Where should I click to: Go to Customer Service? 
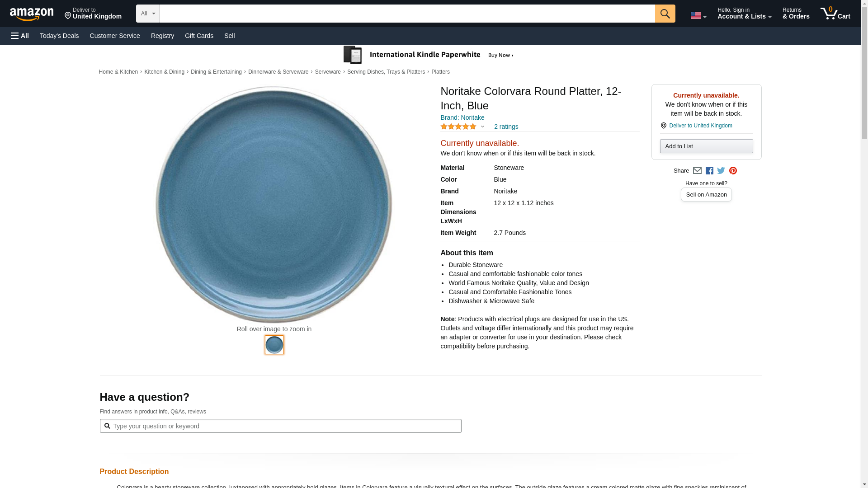tap(115, 36)
